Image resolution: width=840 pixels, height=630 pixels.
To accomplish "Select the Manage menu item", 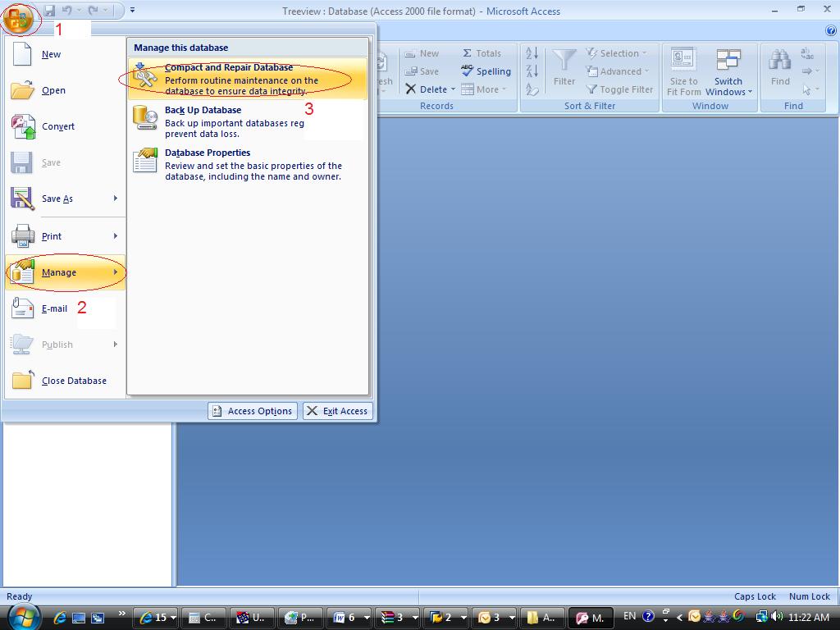I will click(x=66, y=272).
